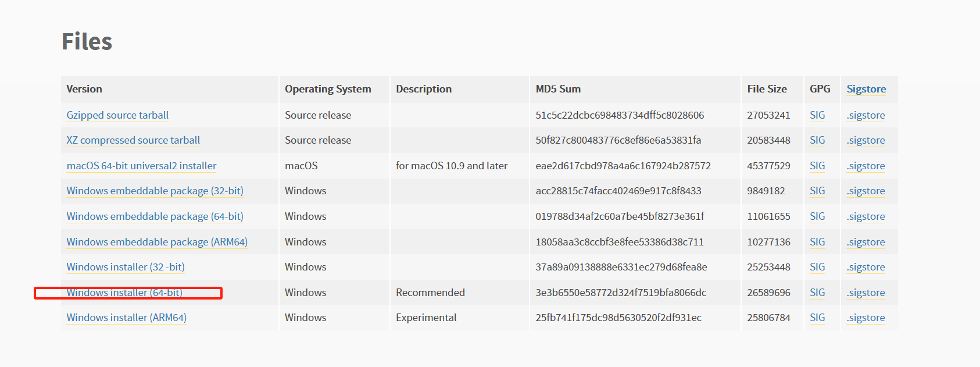The width and height of the screenshot is (980, 367).
Task: Open .sigstore link for Windows installer ARM64
Action: [865, 318]
